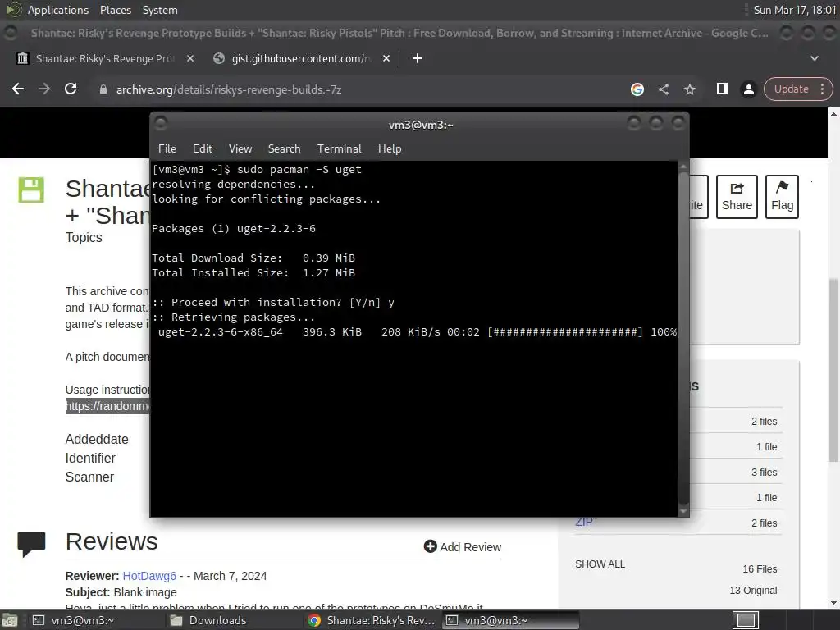The height and width of the screenshot is (630, 840).
Task: Open the Places menu
Action: click(x=115, y=10)
